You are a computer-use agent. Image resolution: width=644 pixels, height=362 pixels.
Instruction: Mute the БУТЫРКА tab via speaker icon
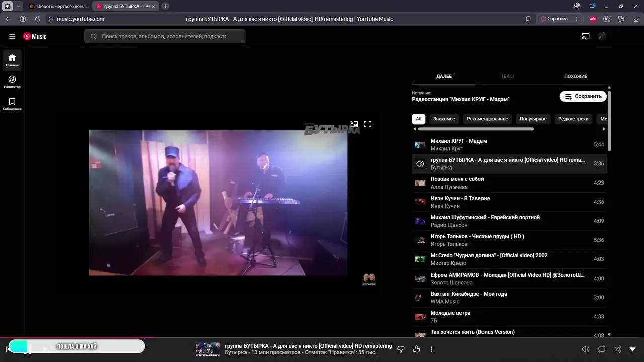pyautogui.click(x=148, y=6)
